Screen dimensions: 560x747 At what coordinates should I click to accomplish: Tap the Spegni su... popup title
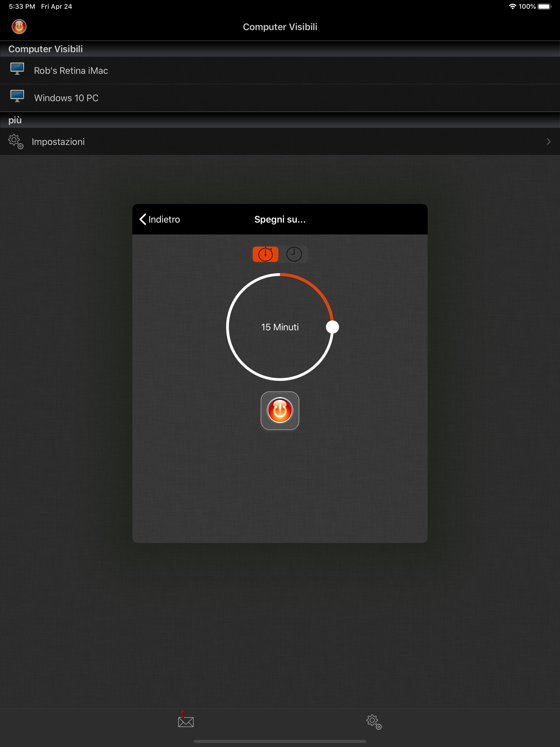(x=280, y=220)
